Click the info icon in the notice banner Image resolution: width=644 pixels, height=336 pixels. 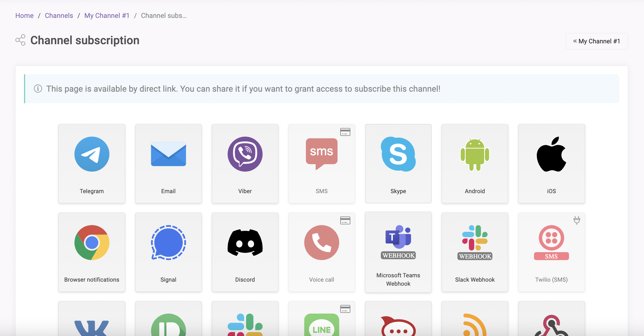pyautogui.click(x=38, y=88)
